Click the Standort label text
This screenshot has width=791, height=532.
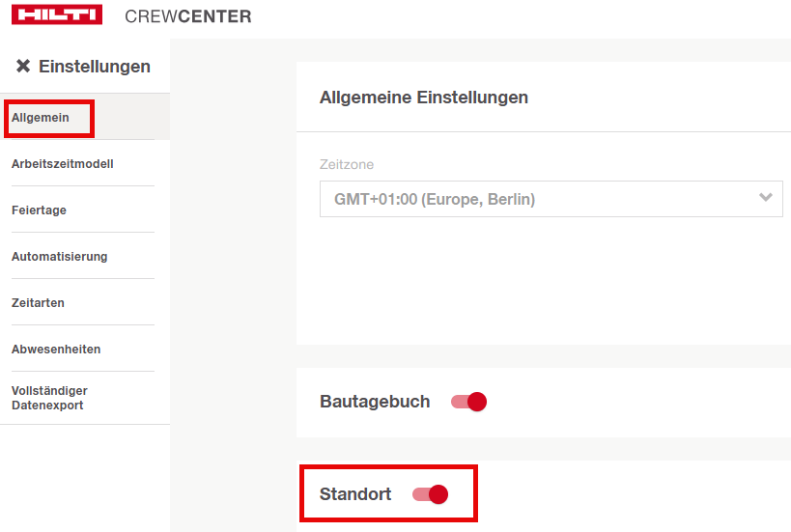pos(355,494)
